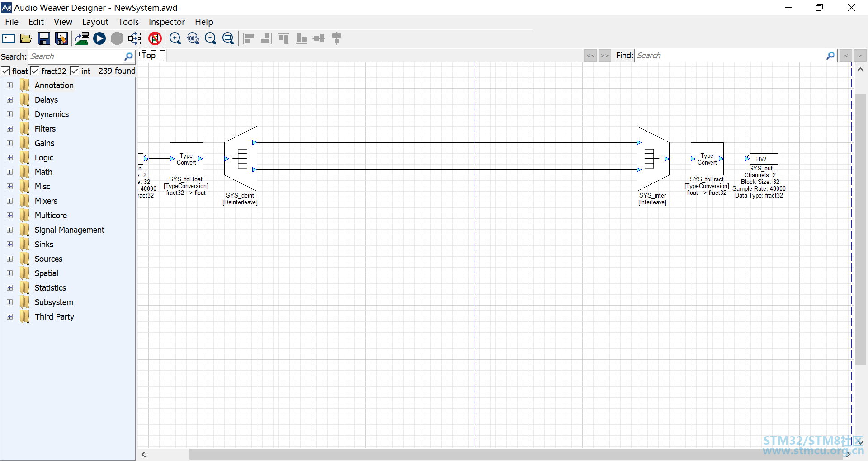Select the SYS_out HW output pin

point(762,159)
